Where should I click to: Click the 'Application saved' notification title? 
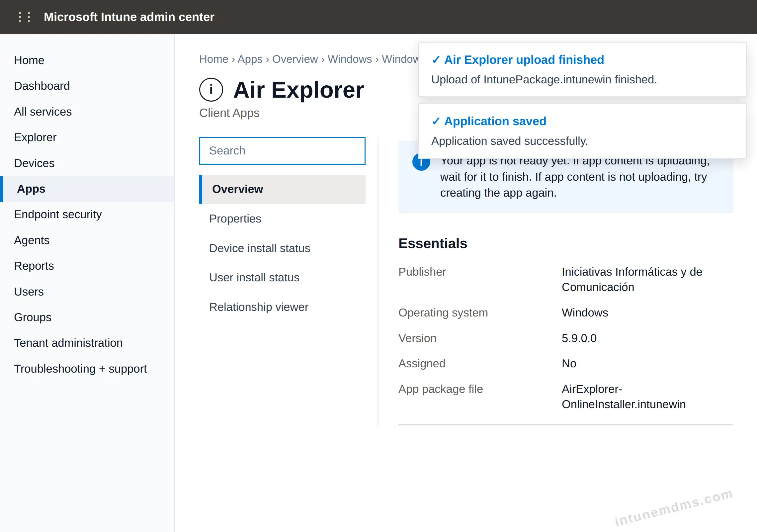[495, 121]
